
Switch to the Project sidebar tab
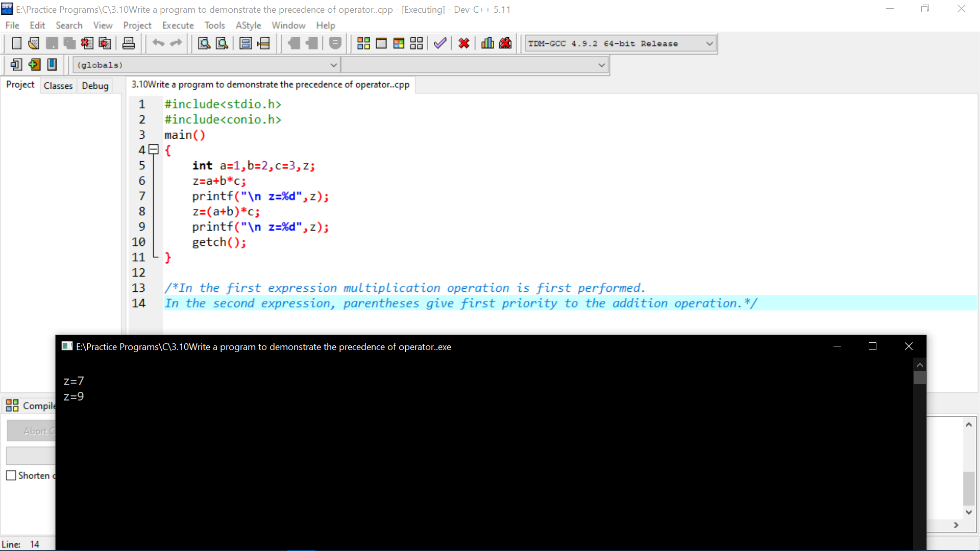(x=20, y=85)
